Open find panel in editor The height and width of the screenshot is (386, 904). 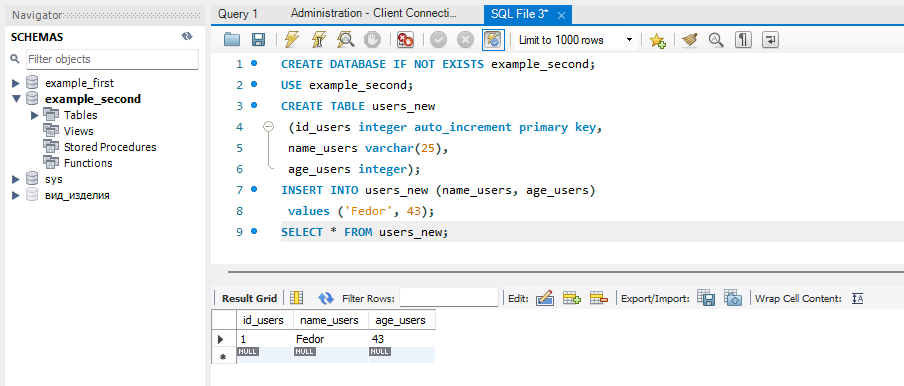point(715,40)
